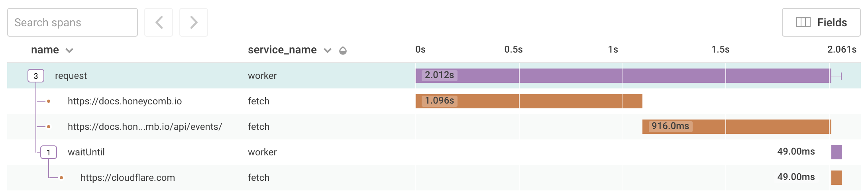868x196 pixels.
Task: Click the next span arrow button
Action: (x=194, y=22)
